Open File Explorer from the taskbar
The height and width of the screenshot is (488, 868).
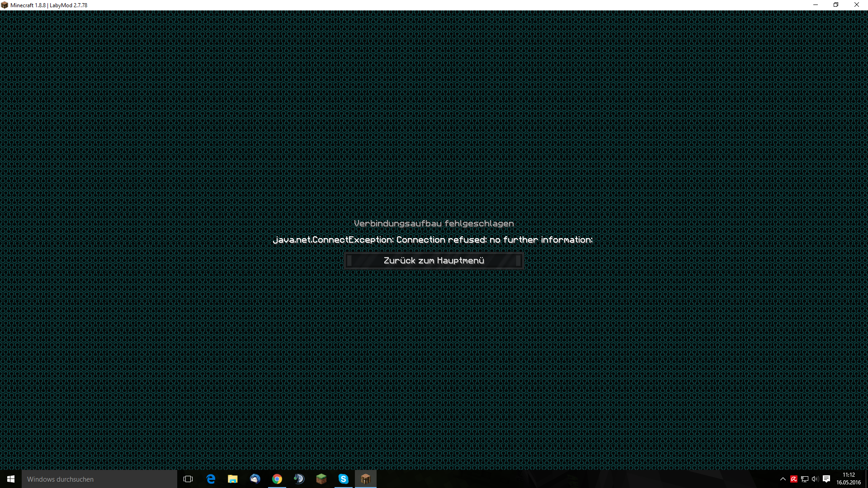click(x=233, y=479)
